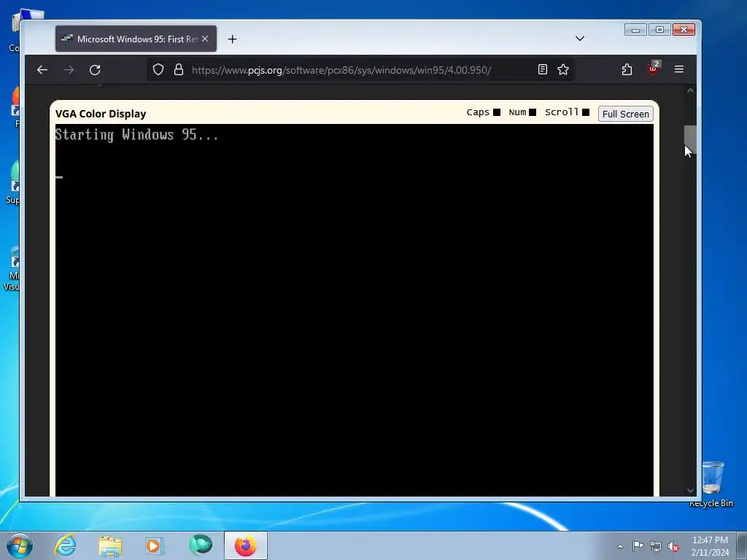747x560 pixels.
Task: Open the tracking protection shield icon
Action: (x=158, y=69)
